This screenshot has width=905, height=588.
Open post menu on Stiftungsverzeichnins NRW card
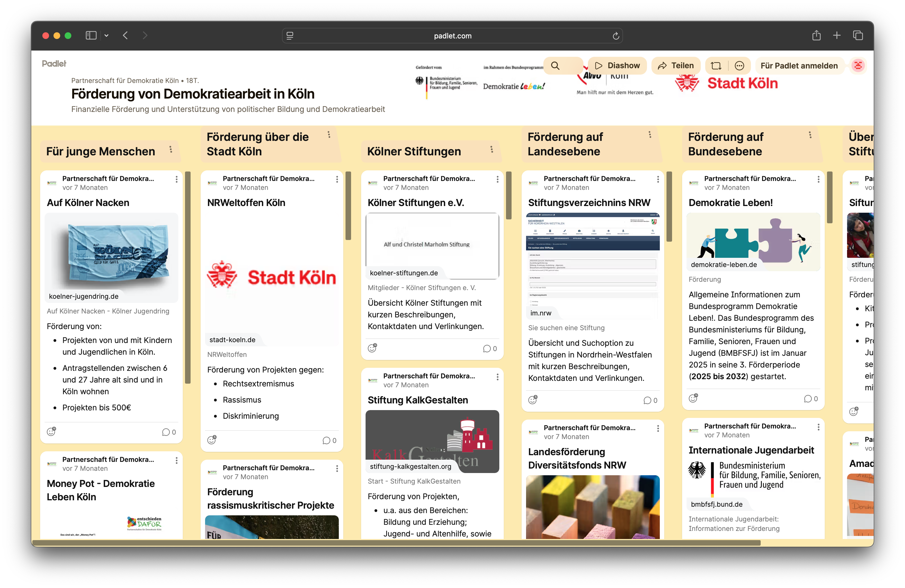click(658, 179)
